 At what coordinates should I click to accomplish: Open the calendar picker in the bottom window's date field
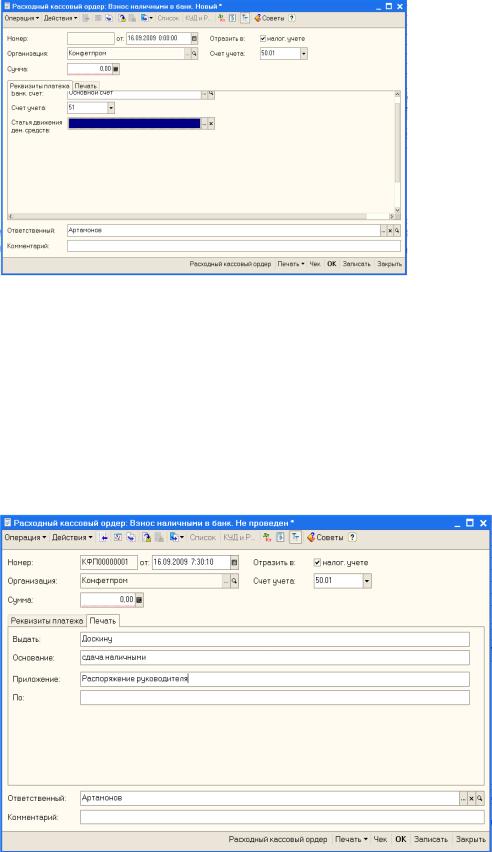click(x=234, y=563)
